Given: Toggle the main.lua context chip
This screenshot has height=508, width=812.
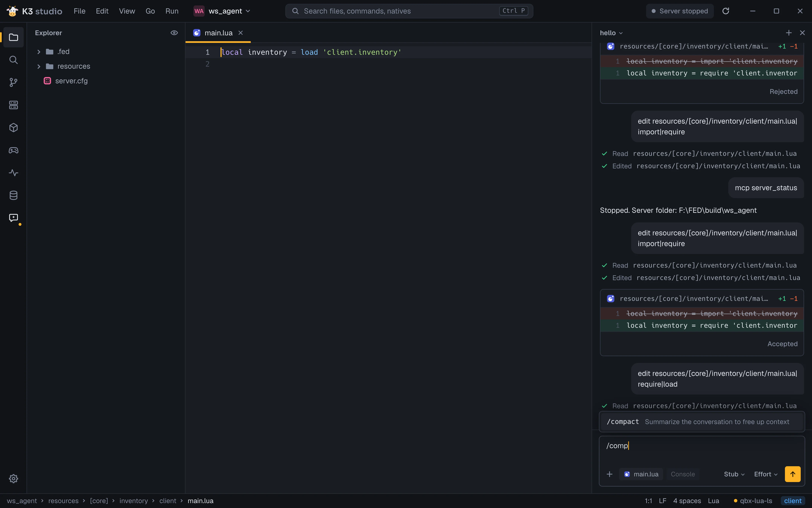Looking at the screenshot, I should point(641,474).
